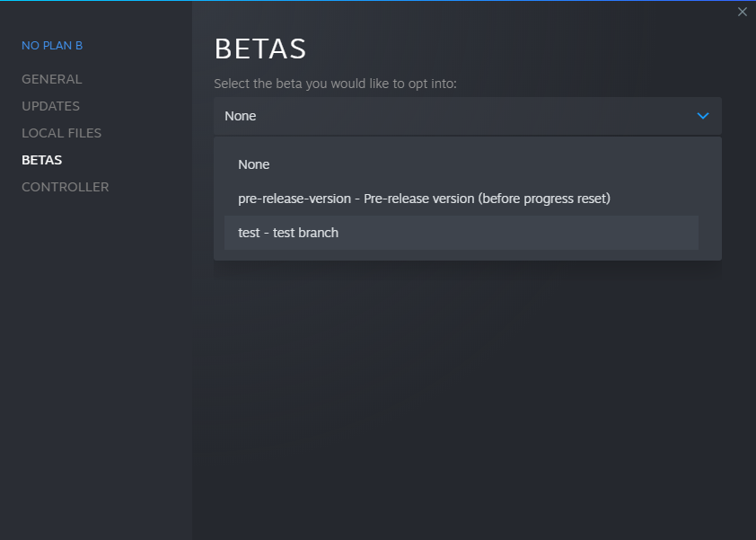Close the properties window with the X
756x540 pixels.
coord(742,12)
